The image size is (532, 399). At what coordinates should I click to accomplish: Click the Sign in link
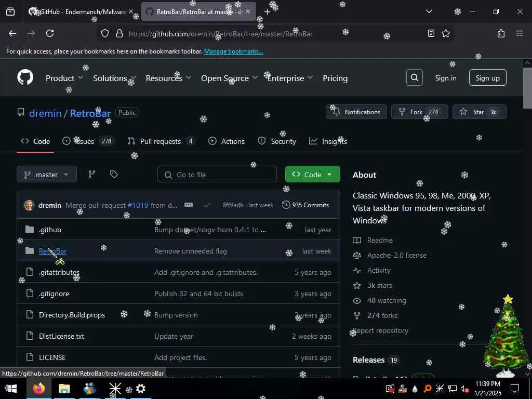pos(446,78)
